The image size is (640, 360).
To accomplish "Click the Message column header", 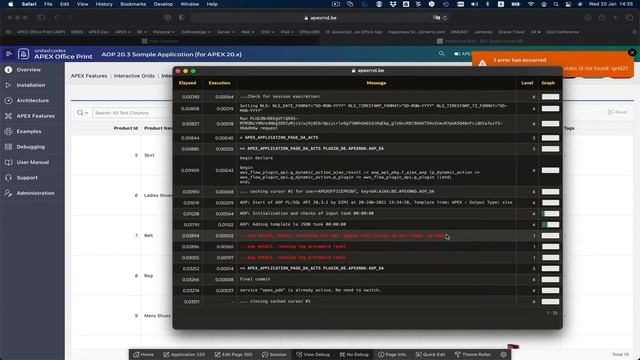I will 376,83.
